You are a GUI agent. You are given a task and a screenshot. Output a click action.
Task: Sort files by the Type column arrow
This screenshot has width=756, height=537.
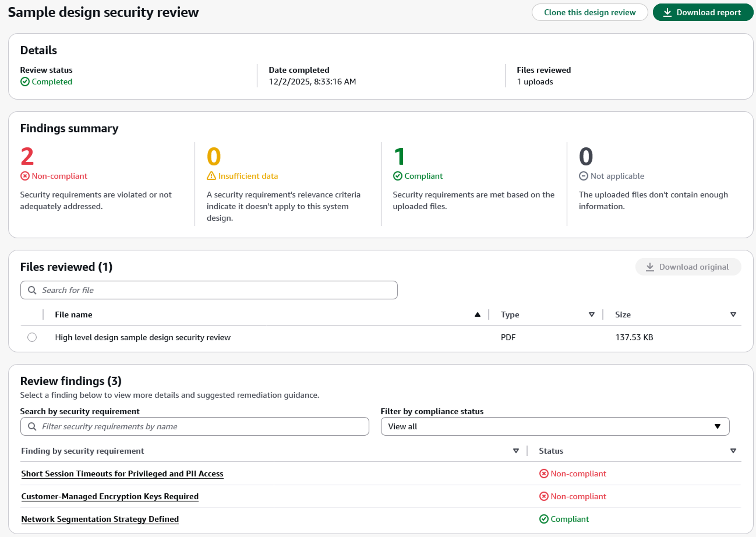coord(592,315)
